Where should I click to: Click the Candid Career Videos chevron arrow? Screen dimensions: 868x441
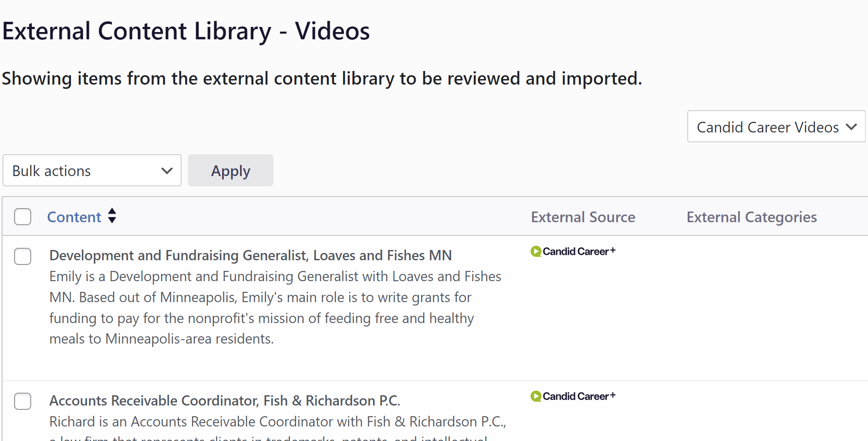(851, 127)
